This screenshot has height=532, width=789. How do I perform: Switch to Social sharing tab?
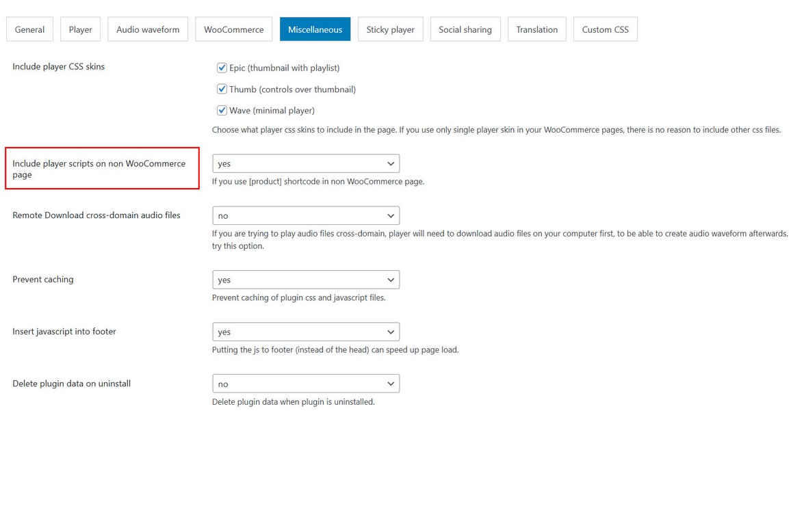tap(465, 29)
